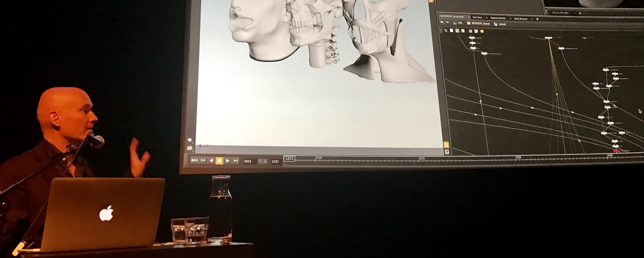The image size is (644, 258).
Task: Click frame 1008 on the timeline
Action: pos(318,158)
